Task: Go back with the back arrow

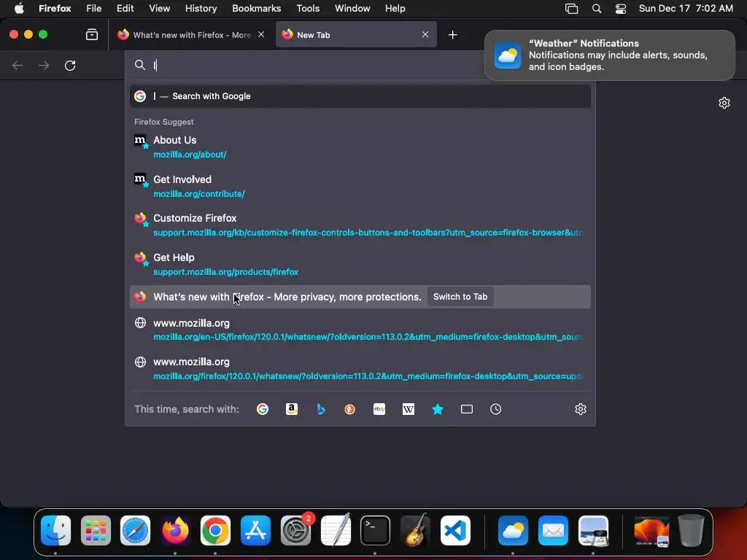Action: tap(18, 65)
